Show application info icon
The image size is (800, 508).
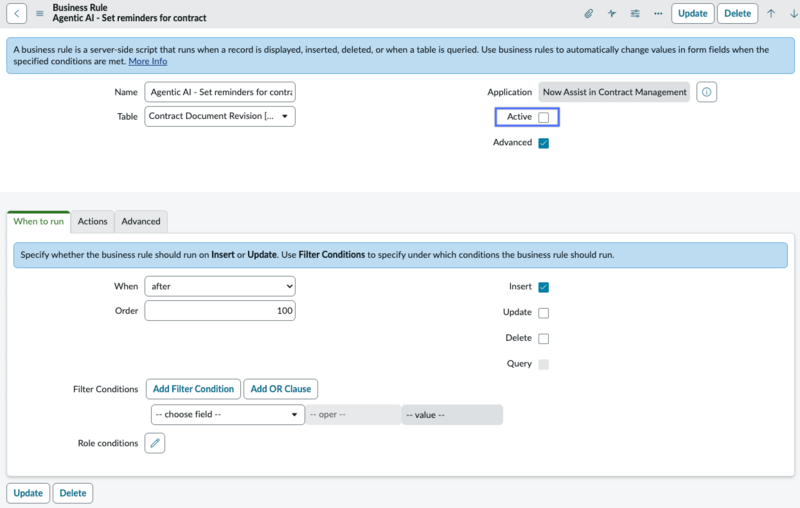tap(706, 92)
